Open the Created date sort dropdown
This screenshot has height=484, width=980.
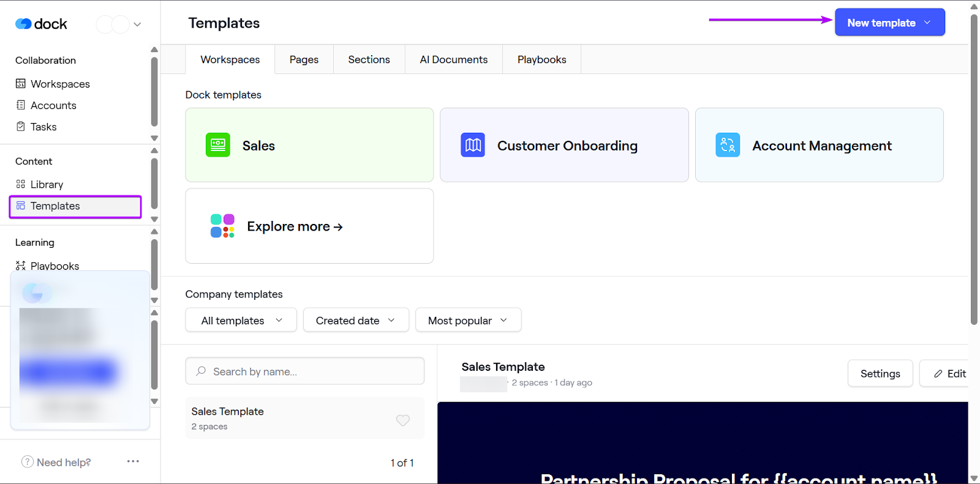(356, 320)
